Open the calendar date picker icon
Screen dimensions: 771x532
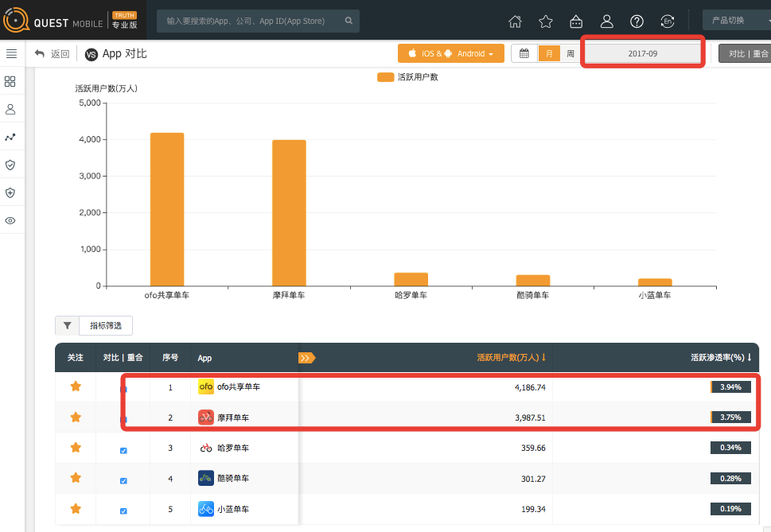coord(524,53)
